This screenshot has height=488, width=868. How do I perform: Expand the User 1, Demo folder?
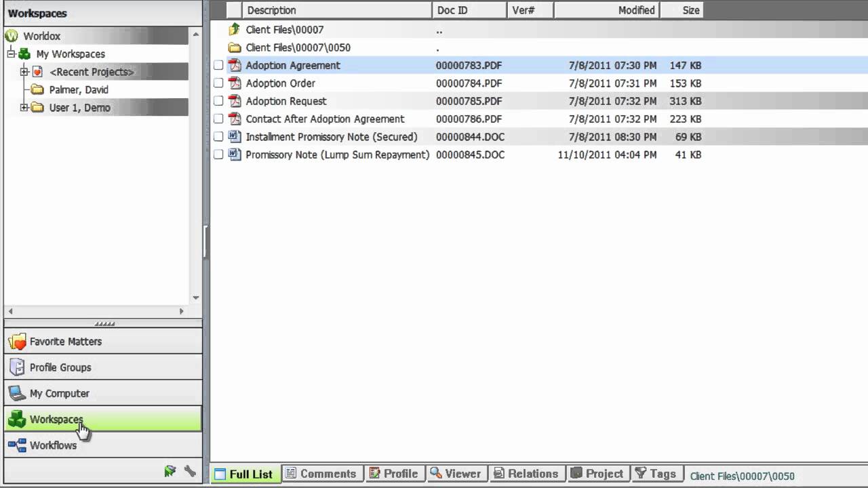pos(24,108)
